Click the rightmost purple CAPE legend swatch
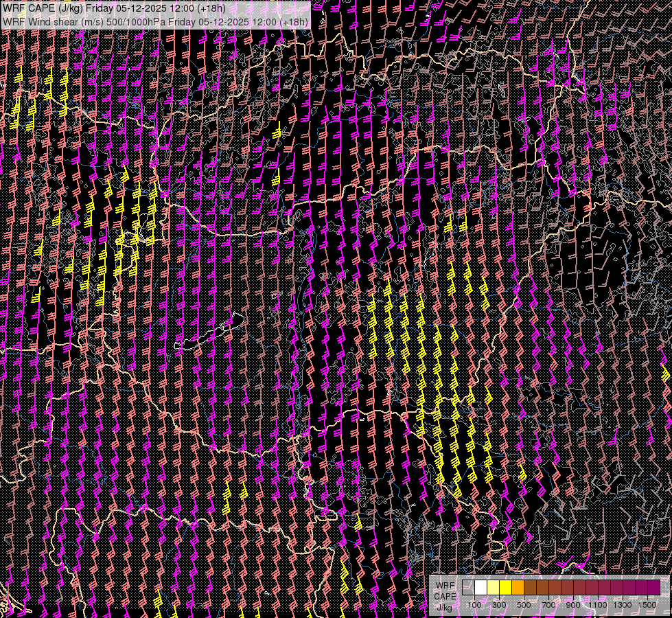This screenshot has width=672, height=618. tap(653, 587)
